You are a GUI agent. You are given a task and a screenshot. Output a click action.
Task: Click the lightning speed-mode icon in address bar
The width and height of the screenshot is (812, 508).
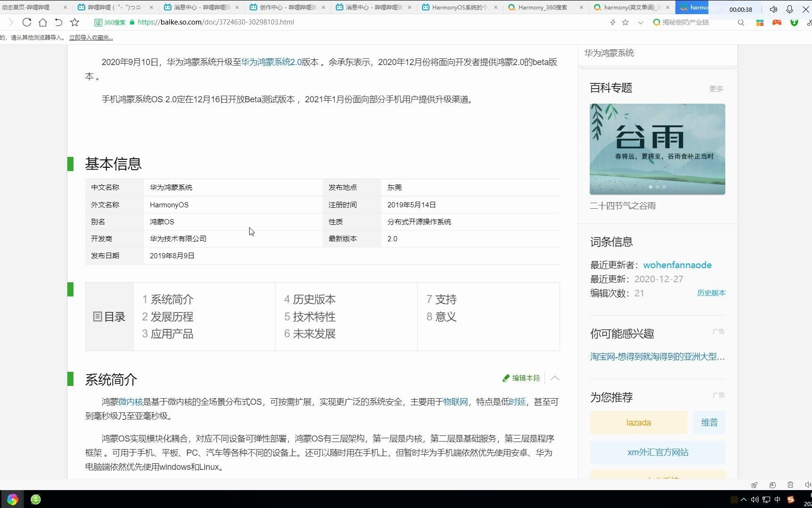(x=613, y=22)
